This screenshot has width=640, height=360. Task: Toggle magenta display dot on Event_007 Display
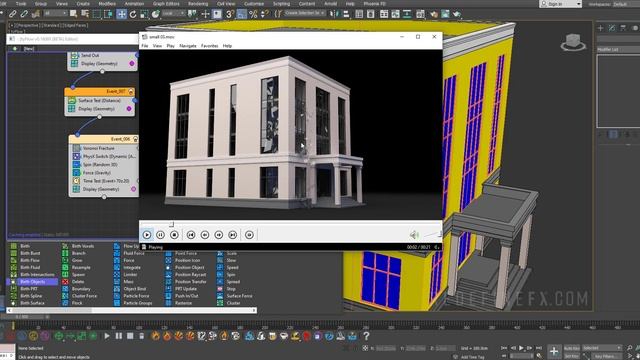129,109
